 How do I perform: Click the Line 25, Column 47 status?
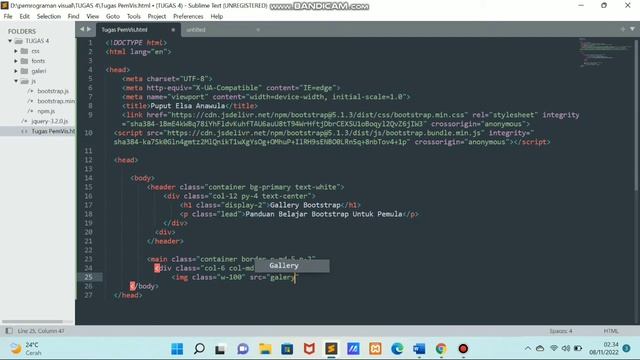tap(41, 331)
